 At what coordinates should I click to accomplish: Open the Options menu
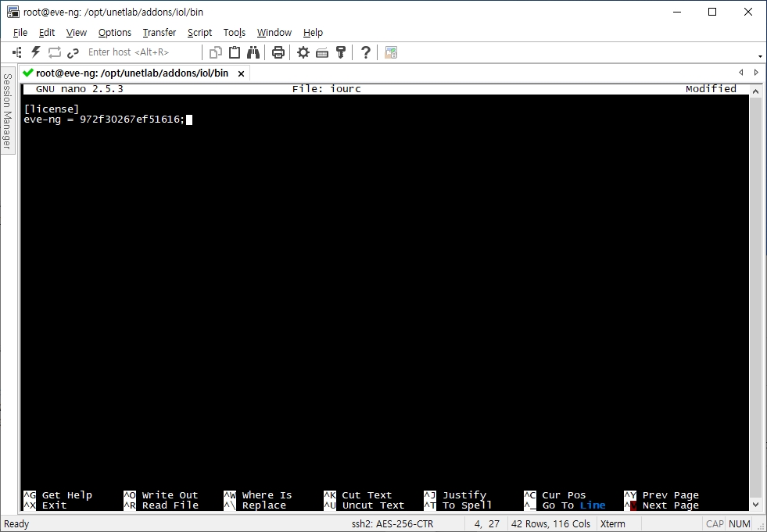(114, 32)
